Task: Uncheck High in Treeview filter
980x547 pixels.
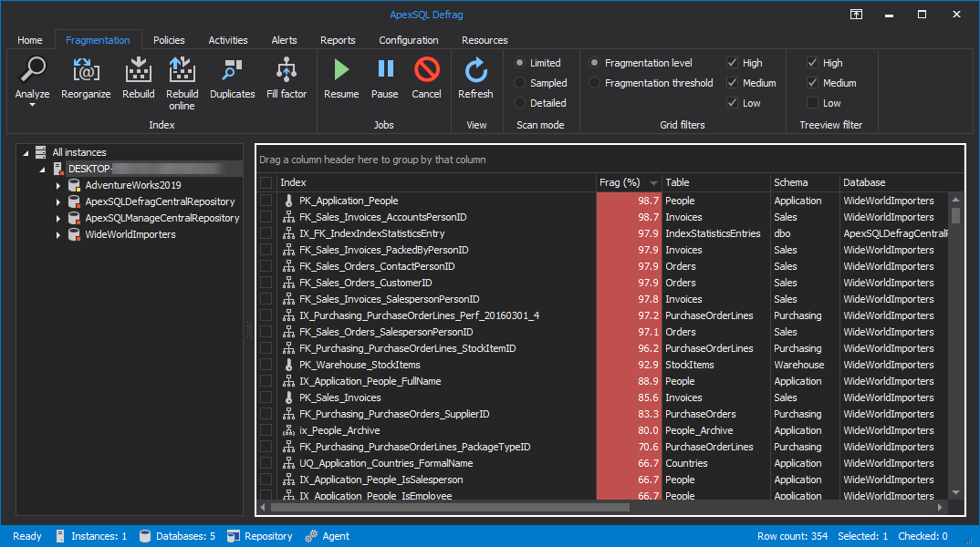Action: (812, 62)
